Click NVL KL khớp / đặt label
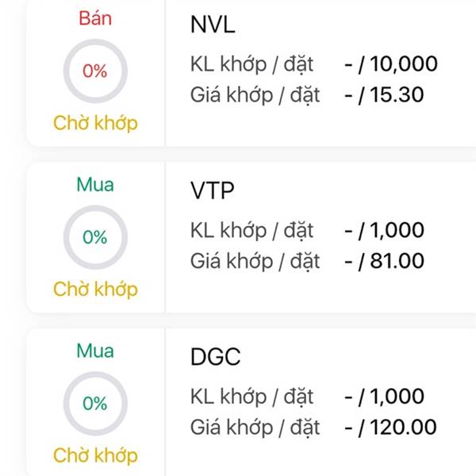The image size is (476, 476). (251, 64)
